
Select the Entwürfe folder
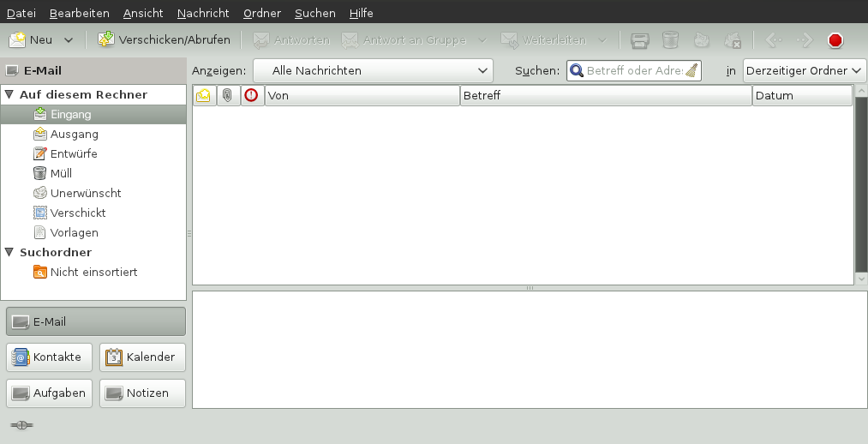74,153
